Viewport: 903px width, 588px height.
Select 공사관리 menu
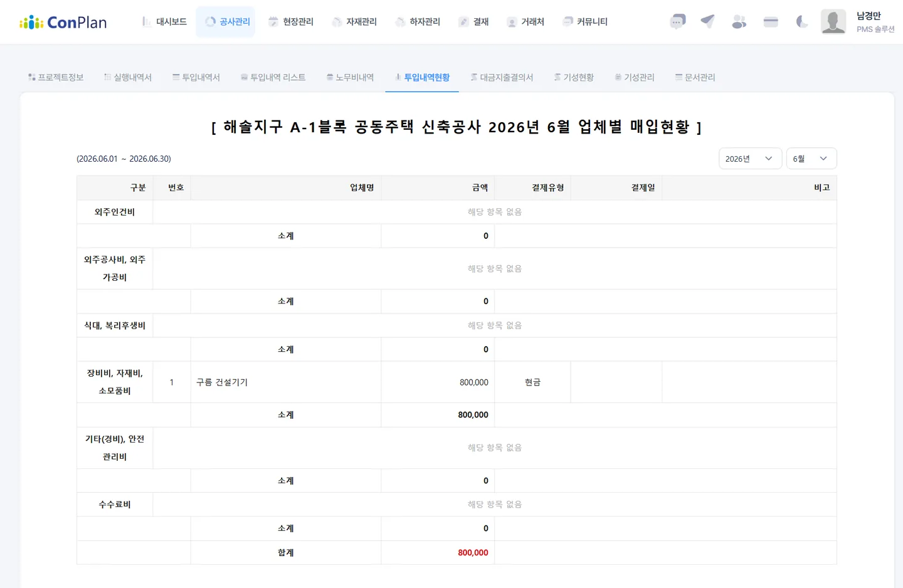(226, 22)
